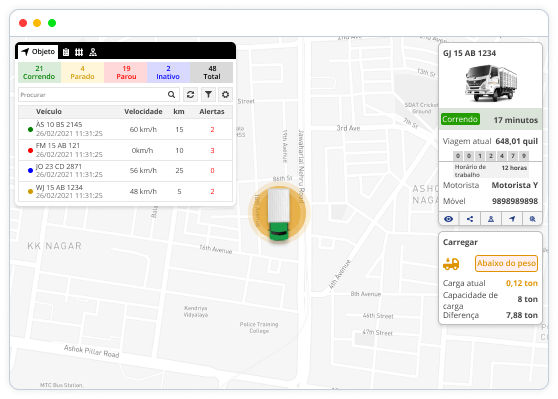Click the magnifier search icon in the Procurar field
Viewport: 558px width, 399px height.
[172, 95]
